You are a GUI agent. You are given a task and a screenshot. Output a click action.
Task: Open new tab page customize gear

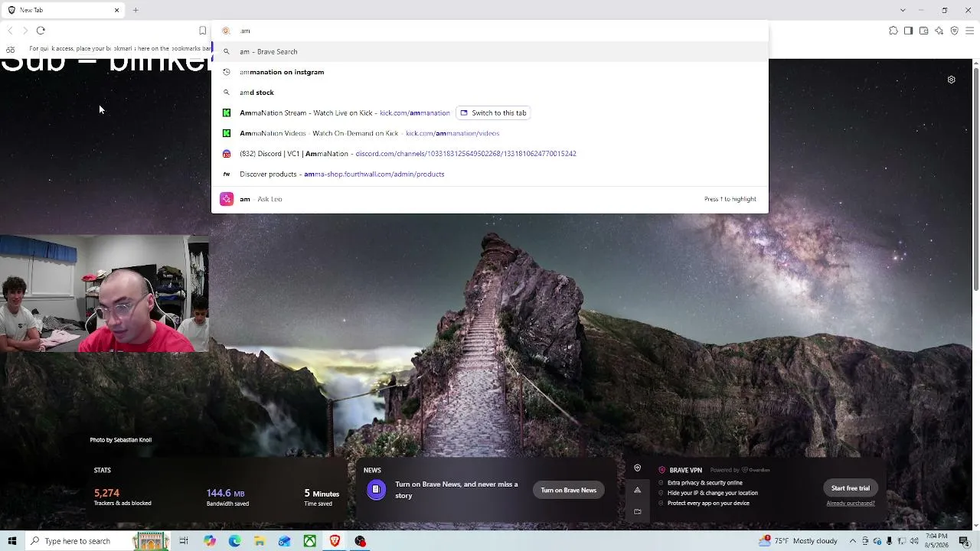click(x=951, y=80)
